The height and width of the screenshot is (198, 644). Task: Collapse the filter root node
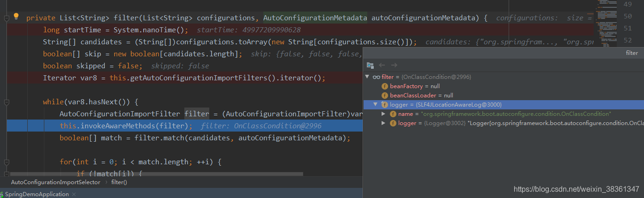(x=367, y=77)
